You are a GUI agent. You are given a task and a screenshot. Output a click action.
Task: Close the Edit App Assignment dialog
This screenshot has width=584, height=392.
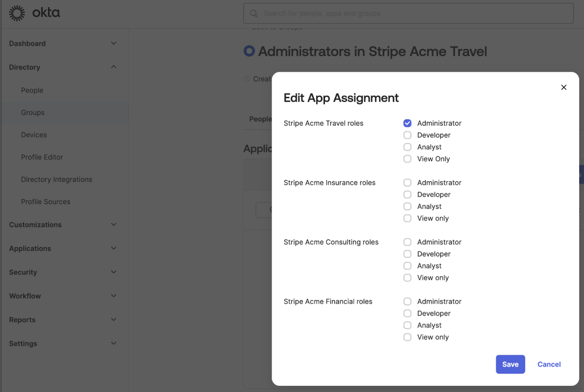[x=563, y=87]
